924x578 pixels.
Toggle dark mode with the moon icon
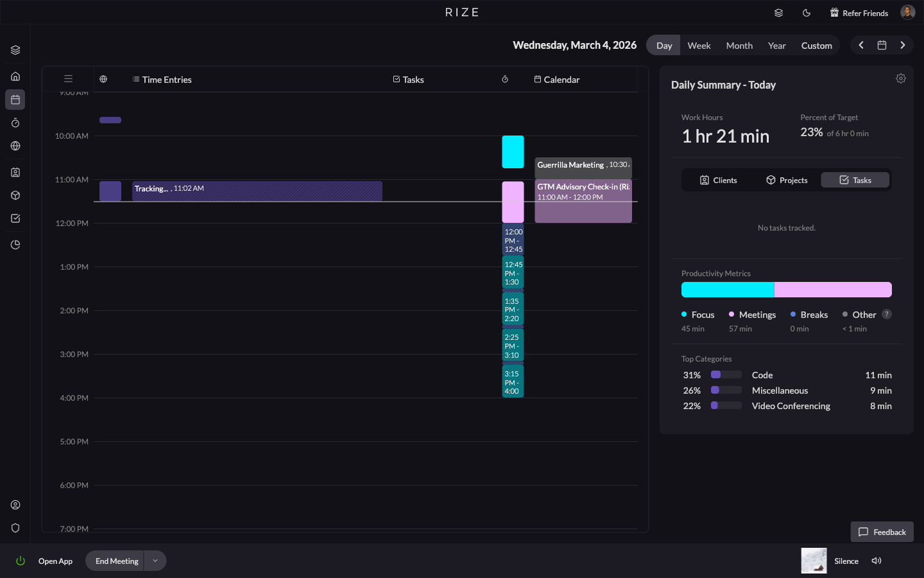pyautogui.click(x=807, y=12)
